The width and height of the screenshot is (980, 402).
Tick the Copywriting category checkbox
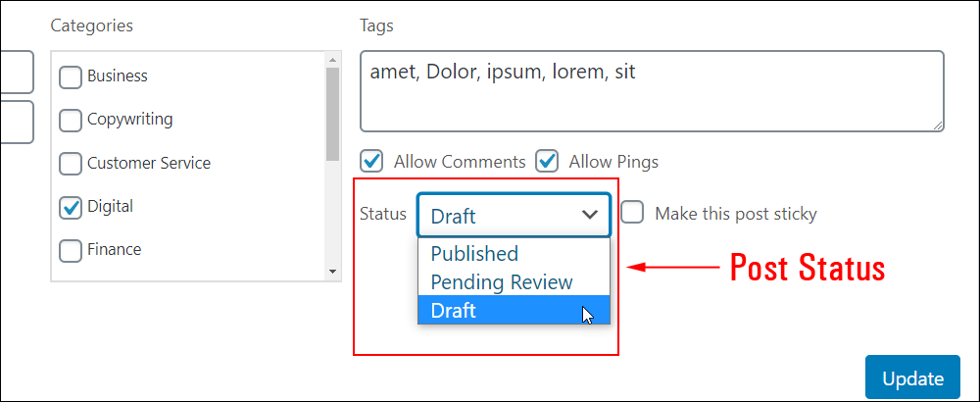click(70, 121)
